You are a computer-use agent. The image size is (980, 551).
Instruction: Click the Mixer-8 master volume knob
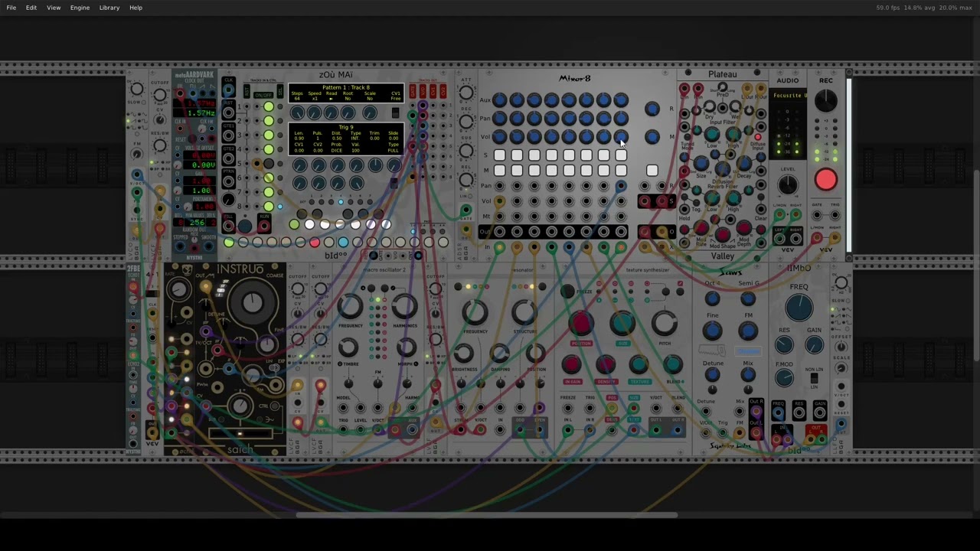pos(652,137)
